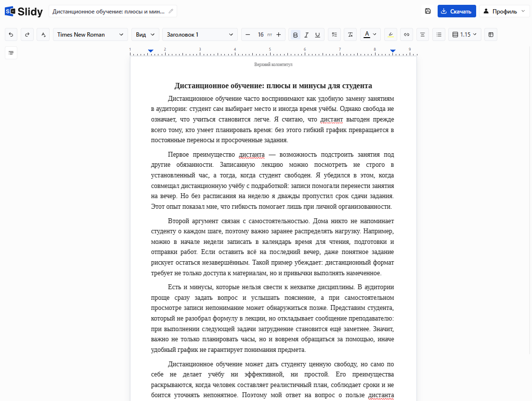The width and height of the screenshot is (532, 401).
Task: Toggle italic formatting
Action: point(306,35)
